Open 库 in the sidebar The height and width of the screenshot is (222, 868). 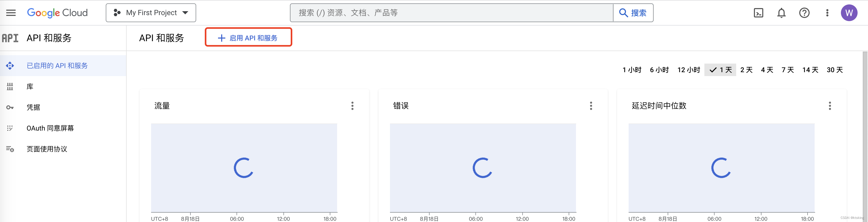[x=63, y=87]
